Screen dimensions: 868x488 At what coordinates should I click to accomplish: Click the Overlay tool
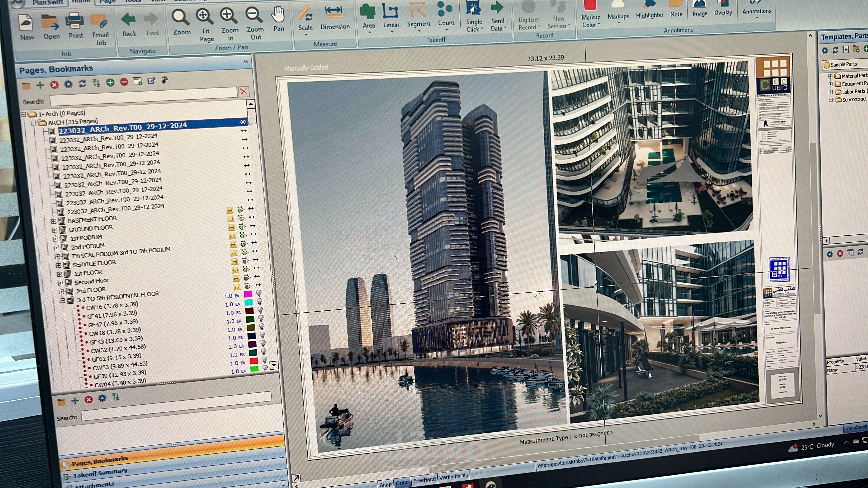tap(723, 7)
